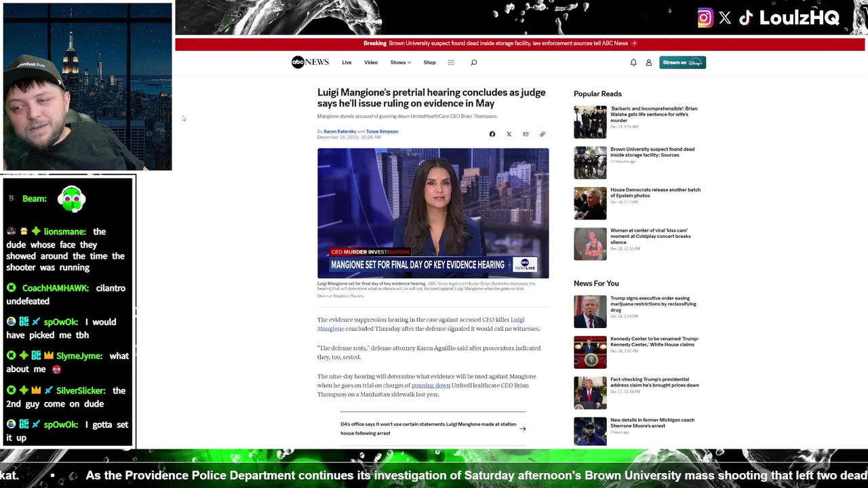Click the TikTok icon in overlay header
Image resolution: width=868 pixels, height=488 pixels.
746,18
